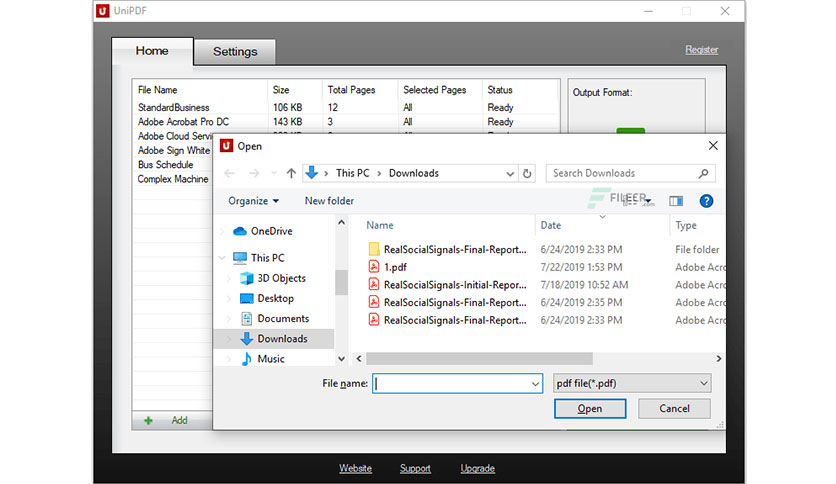
Task: Switch to the Home tab
Action: tap(152, 51)
